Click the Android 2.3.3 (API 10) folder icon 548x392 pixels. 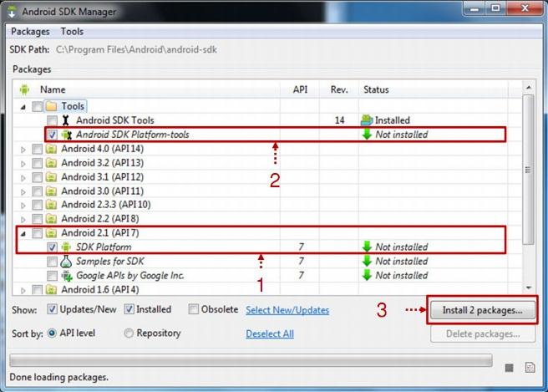52,205
